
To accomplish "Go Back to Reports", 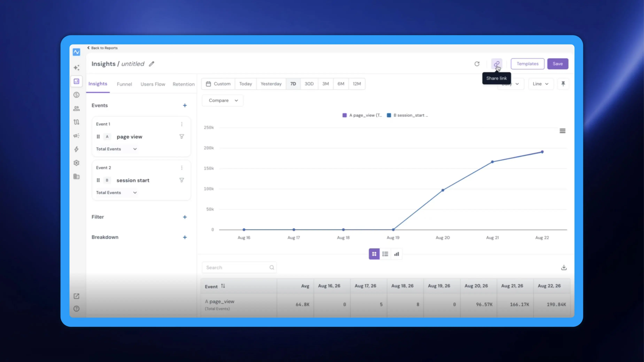I will [x=102, y=48].
